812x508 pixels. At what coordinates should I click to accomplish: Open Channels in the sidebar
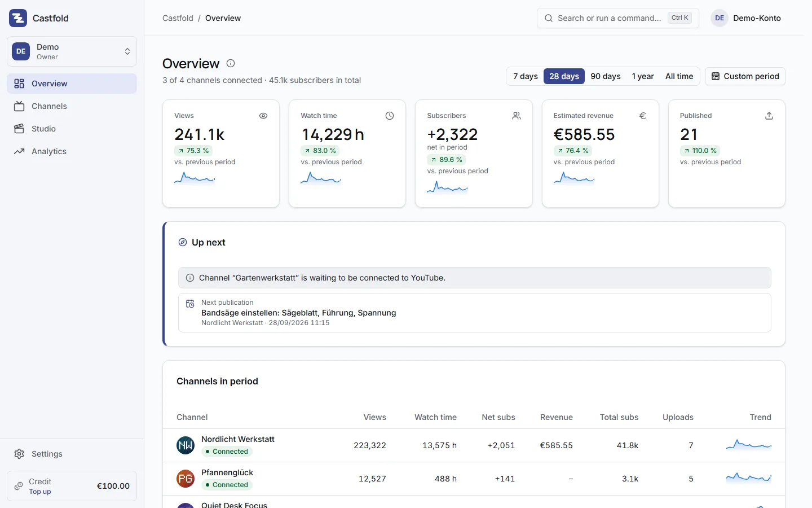click(x=72, y=106)
